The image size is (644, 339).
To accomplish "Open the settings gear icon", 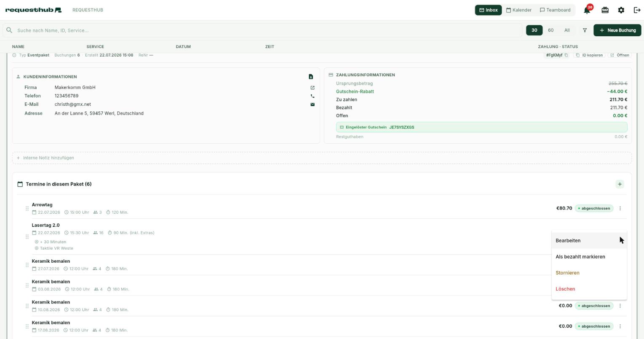I will point(621,10).
